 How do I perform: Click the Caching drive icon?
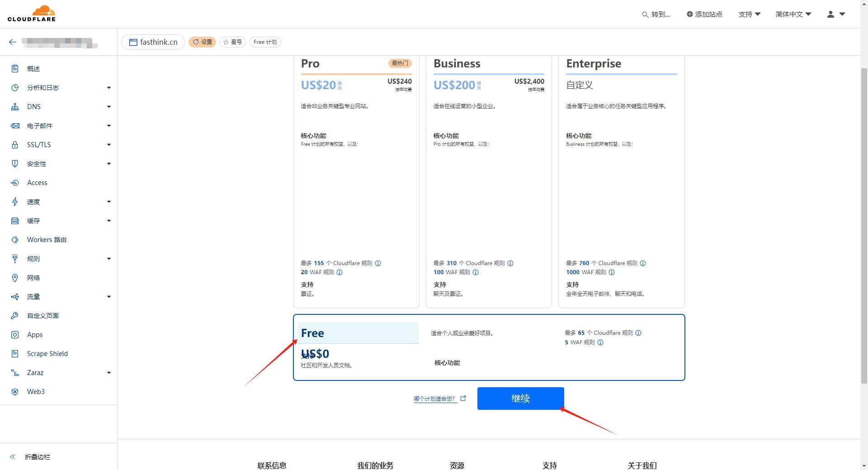click(x=15, y=221)
